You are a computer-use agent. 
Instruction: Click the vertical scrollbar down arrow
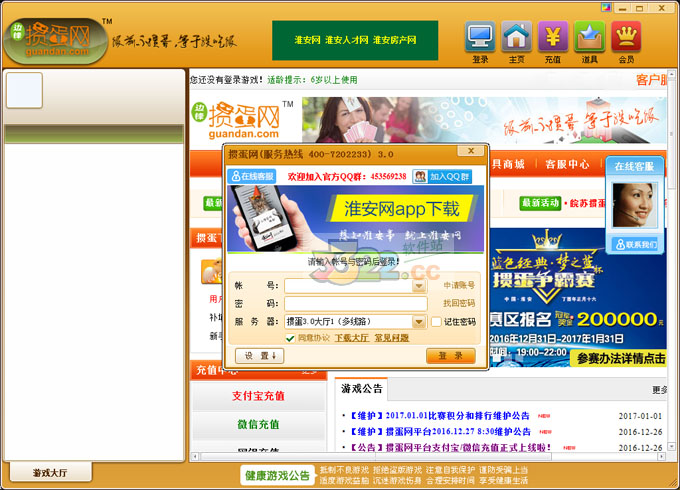(671, 446)
